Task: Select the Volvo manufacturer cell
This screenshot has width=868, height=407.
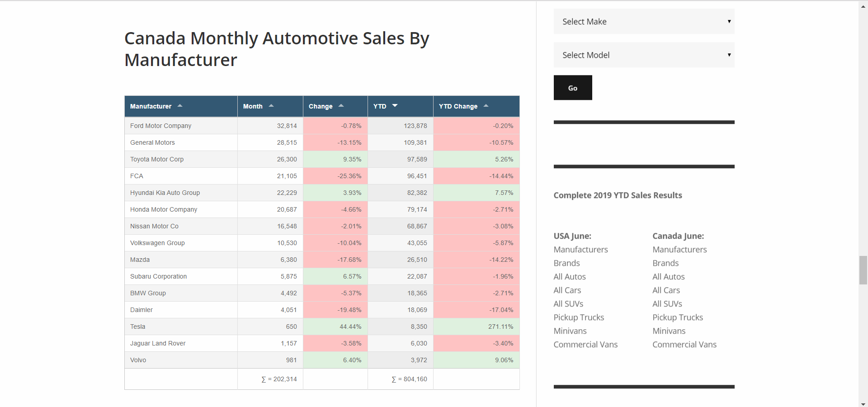Action: 181,360
